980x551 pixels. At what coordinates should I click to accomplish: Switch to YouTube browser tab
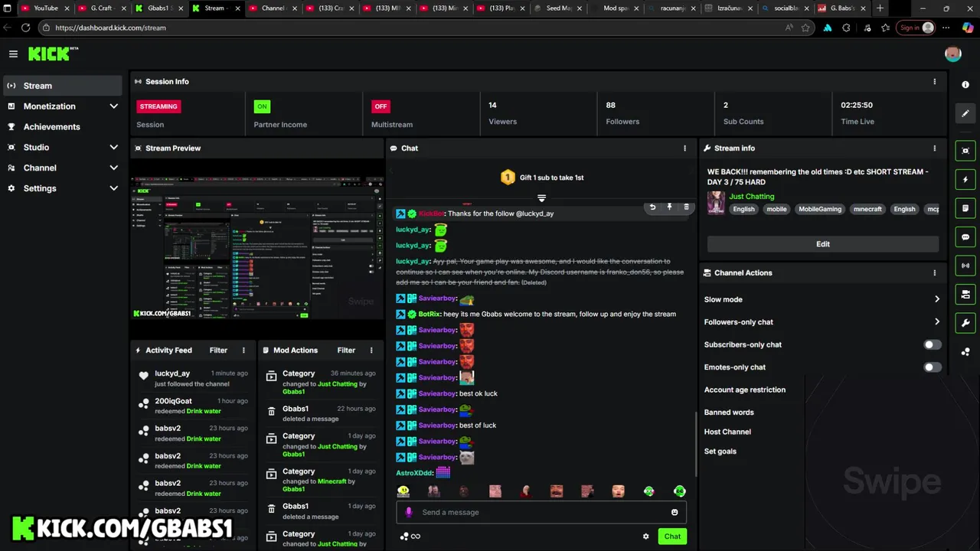pyautogui.click(x=45, y=8)
